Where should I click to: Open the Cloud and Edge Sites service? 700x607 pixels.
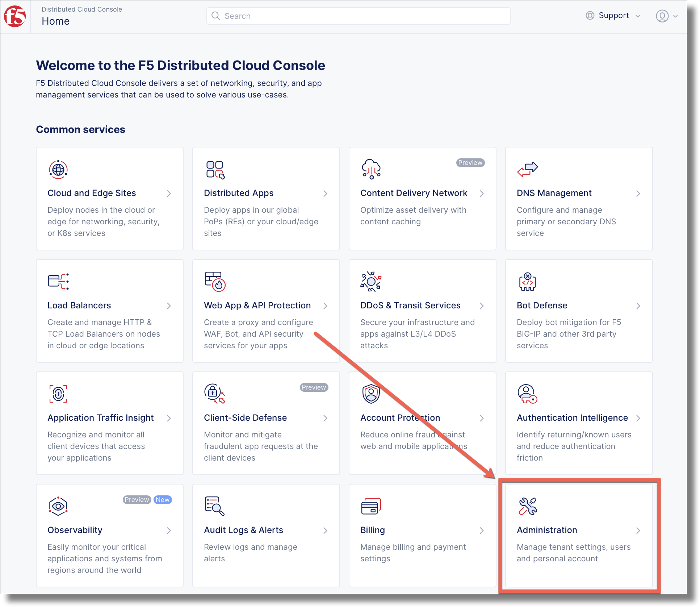pyautogui.click(x=110, y=199)
